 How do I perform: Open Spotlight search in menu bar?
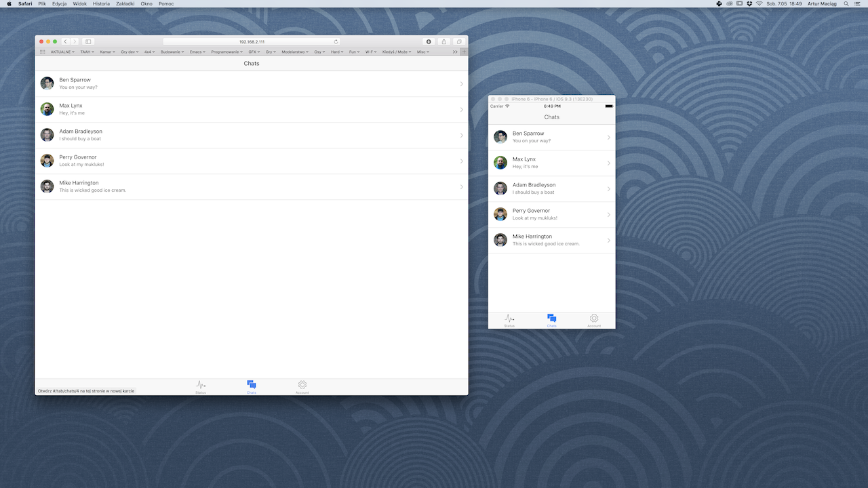pyautogui.click(x=846, y=3)
